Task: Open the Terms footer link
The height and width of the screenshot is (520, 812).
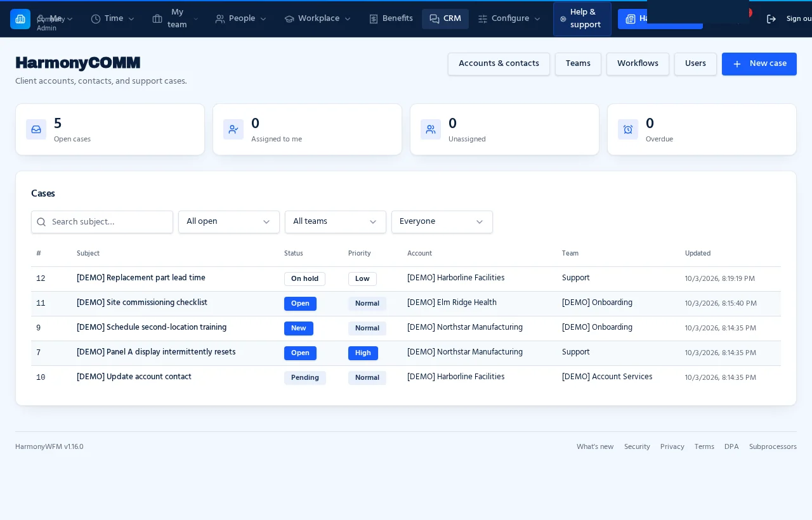Action: (704, 447)
